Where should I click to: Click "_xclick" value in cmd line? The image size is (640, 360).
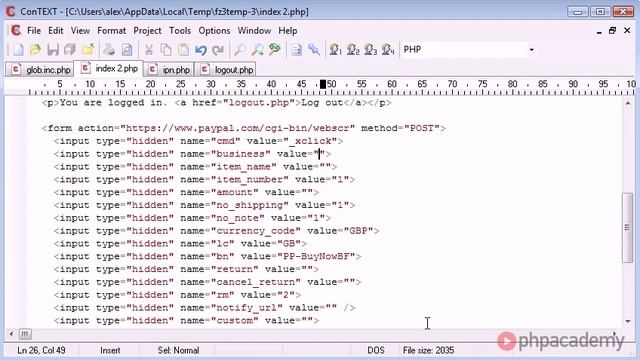pyautogui.click(x=310, y=141)
